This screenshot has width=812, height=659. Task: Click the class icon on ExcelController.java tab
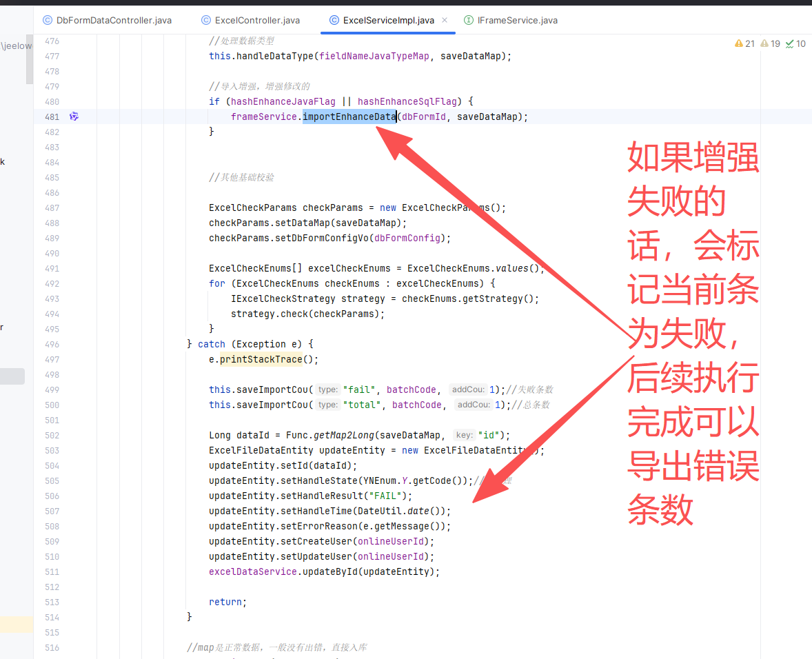click(x=206, y=20)
